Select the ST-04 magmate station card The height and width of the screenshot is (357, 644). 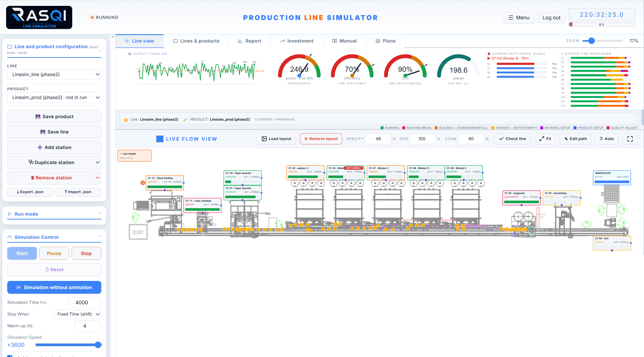point(521,198)
